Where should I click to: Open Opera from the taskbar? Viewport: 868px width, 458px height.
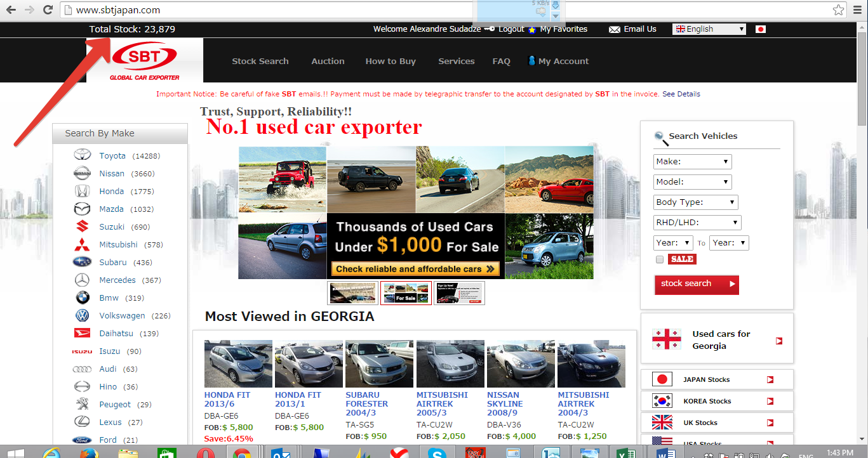click(204, 452)
